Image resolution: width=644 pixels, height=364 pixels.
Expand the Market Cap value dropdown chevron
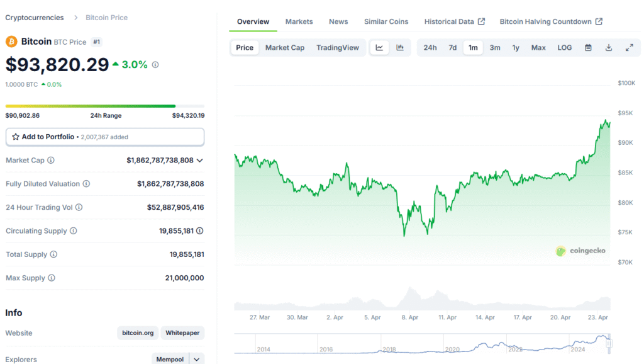pos(199,161)
